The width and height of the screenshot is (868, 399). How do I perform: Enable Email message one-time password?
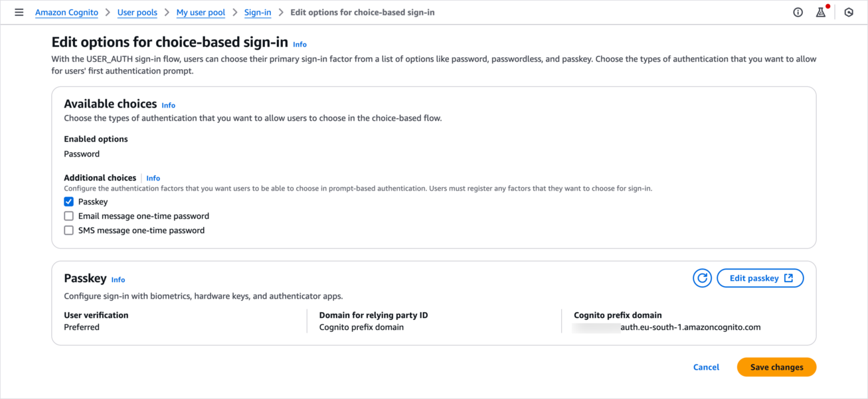(x=69, y=216)
